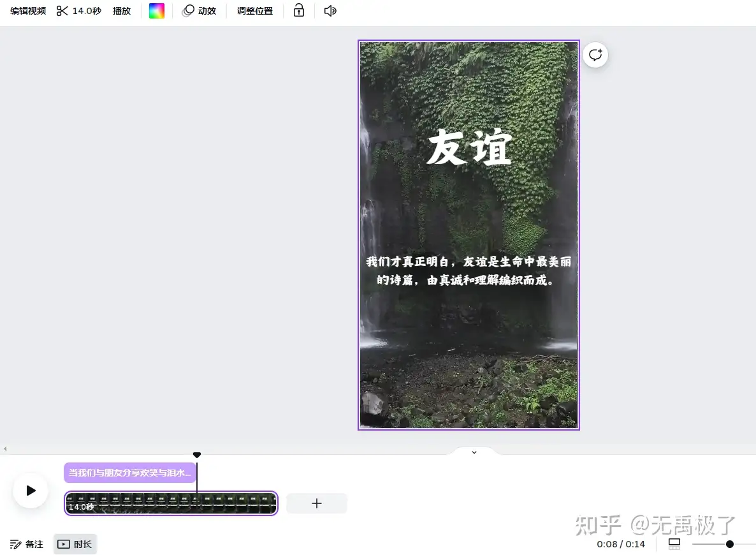Click the timeline playhead marker
The image size is (756, 555).
pyautogui.click(x=197, y=455)
